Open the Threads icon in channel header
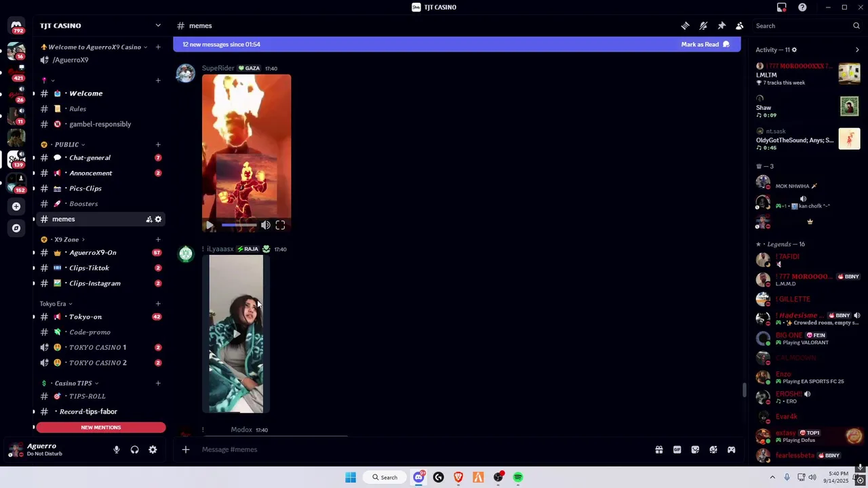Image resolution: width=868 pixels, height=488 pixels. 685,26
